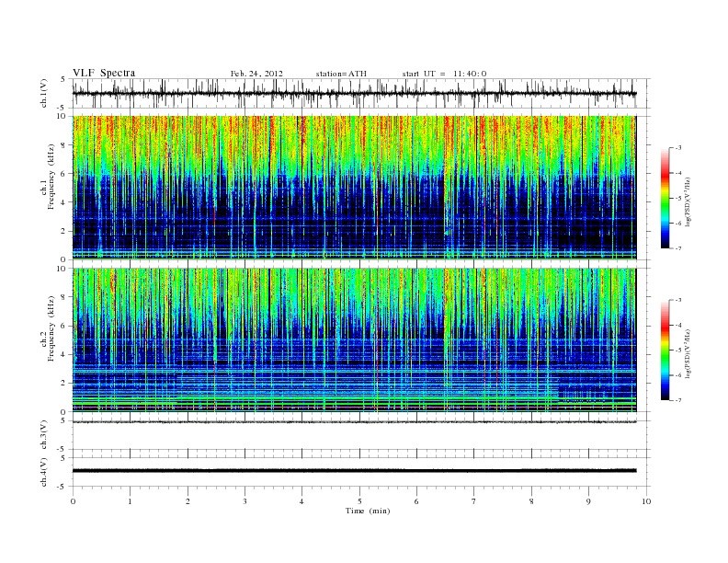Click the ch.1 spectrogram color scale bar
The width and height of the screenshot is (728, 563).
click(x=665, y=198)
